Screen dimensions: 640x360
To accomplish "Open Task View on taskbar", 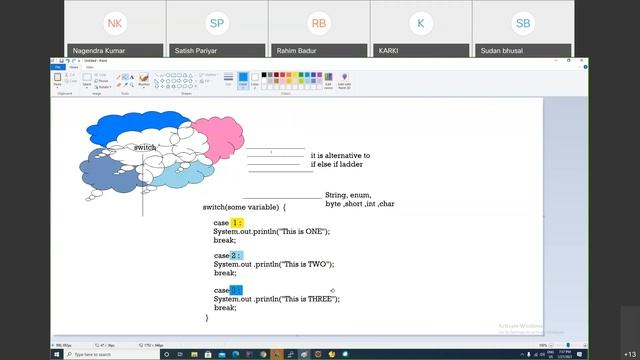I will pyautogui.click(x=180, y=354).
